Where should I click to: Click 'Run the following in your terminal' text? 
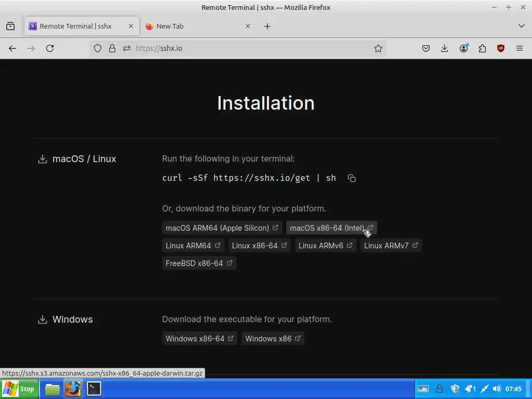point(229,159)
